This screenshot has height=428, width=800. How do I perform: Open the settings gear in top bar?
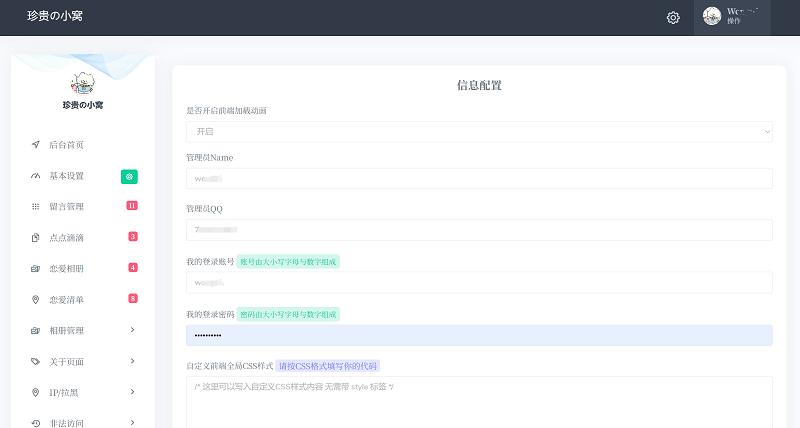point(673,17)
